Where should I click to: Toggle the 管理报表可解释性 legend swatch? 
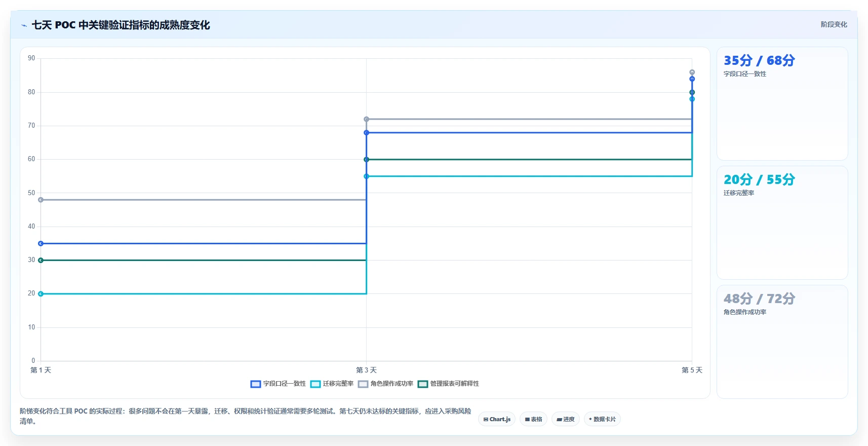tap(423, 384)
